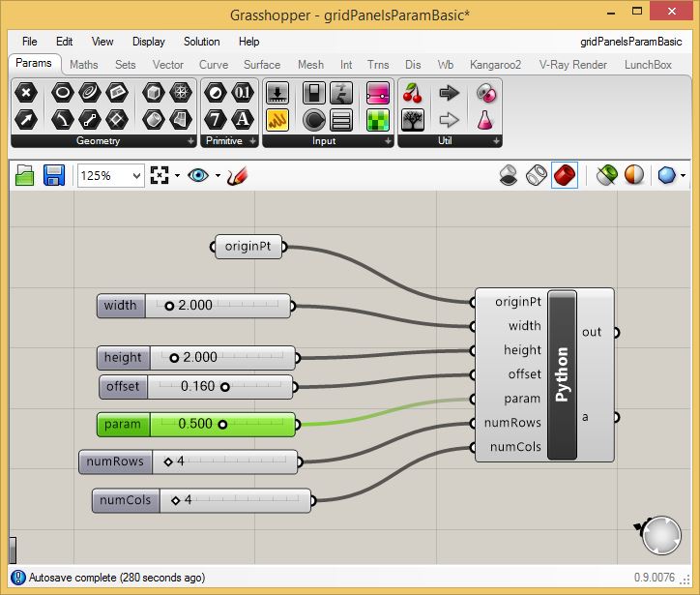The height and width of the screenshot is (595, 700).
Task: Open the Solution menu
Action: tap(202, 42)
